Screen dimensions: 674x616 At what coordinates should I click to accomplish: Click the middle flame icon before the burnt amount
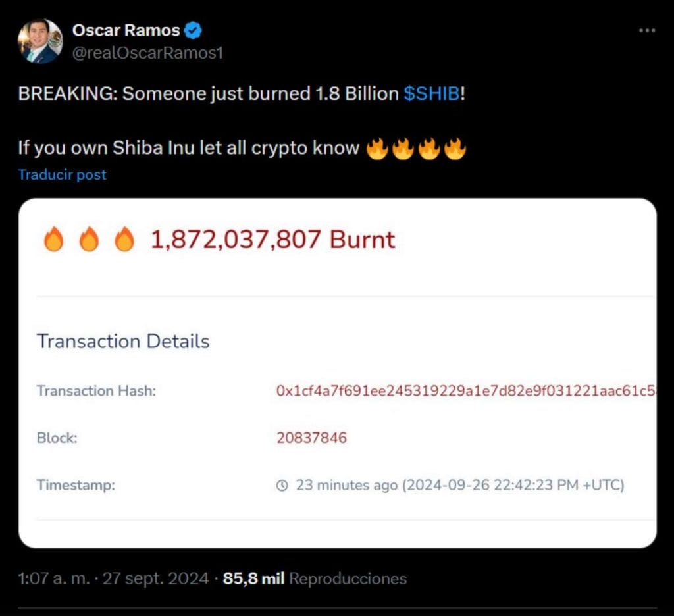88,240
